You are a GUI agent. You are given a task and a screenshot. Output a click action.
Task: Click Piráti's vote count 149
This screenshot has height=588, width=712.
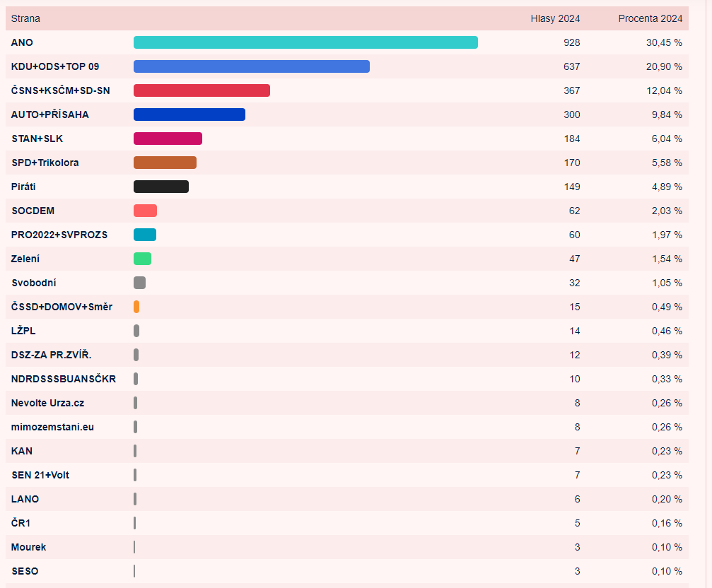click(572, 187)
